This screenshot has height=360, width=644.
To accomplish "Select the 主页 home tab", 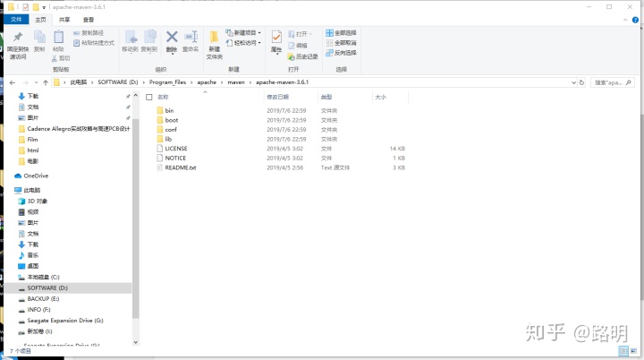I will click(40, 20).
